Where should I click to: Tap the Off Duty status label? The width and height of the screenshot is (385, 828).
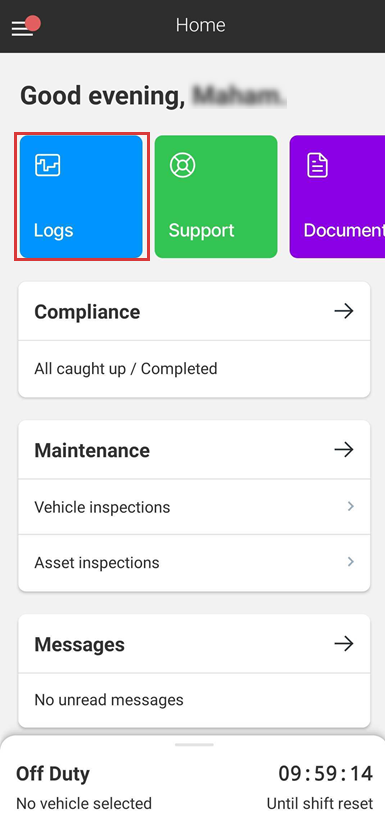[53, 774]
